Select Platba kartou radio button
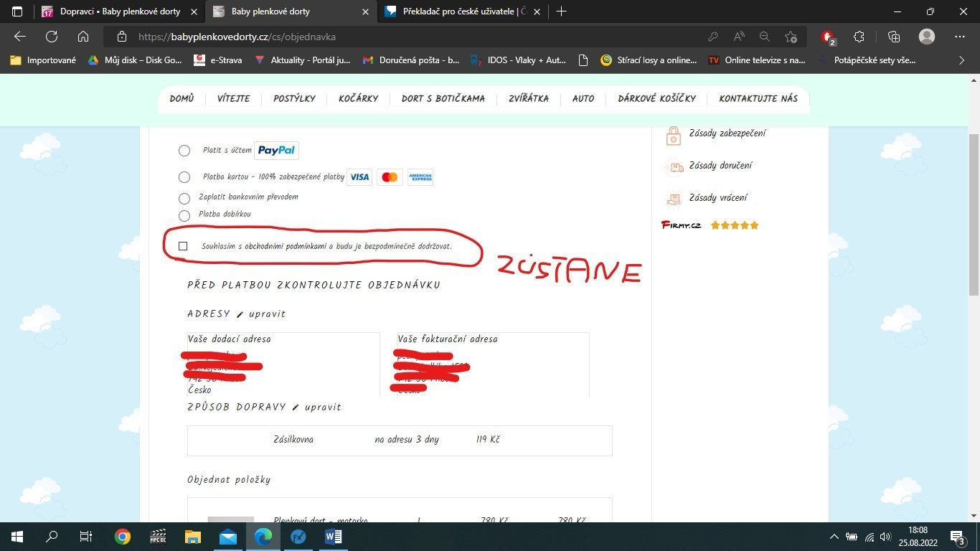This screenshot has width=980, height=551. pos(184,177)
